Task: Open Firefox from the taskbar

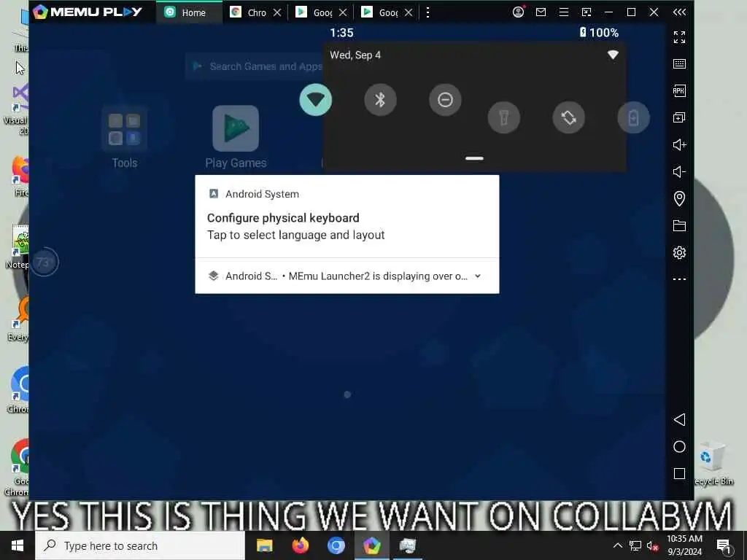Action: click(300, 545)
